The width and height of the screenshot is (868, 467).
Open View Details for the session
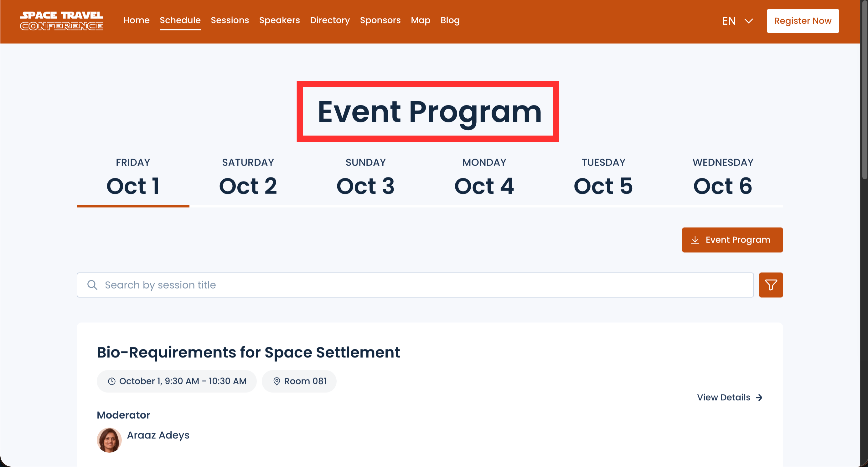[723, 398]
